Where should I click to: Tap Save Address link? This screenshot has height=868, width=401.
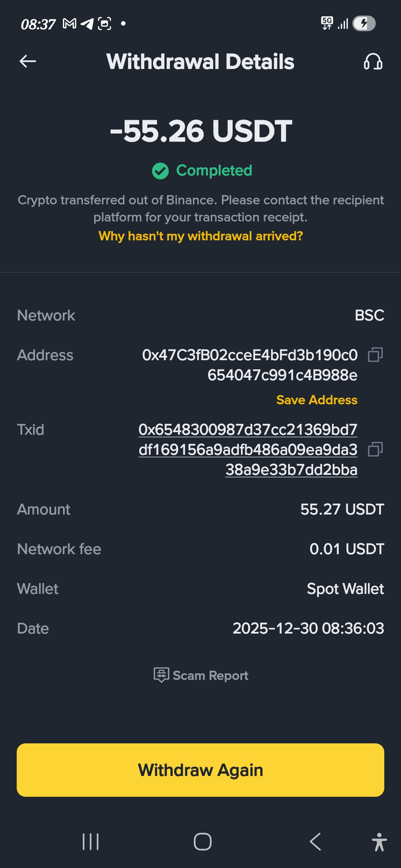(x=317, y=400)
